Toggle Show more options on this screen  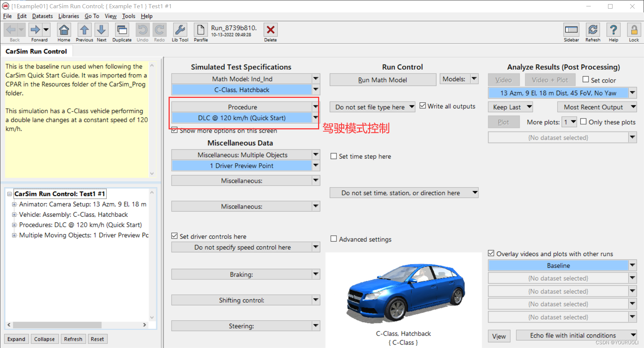(x=174, y=130)
